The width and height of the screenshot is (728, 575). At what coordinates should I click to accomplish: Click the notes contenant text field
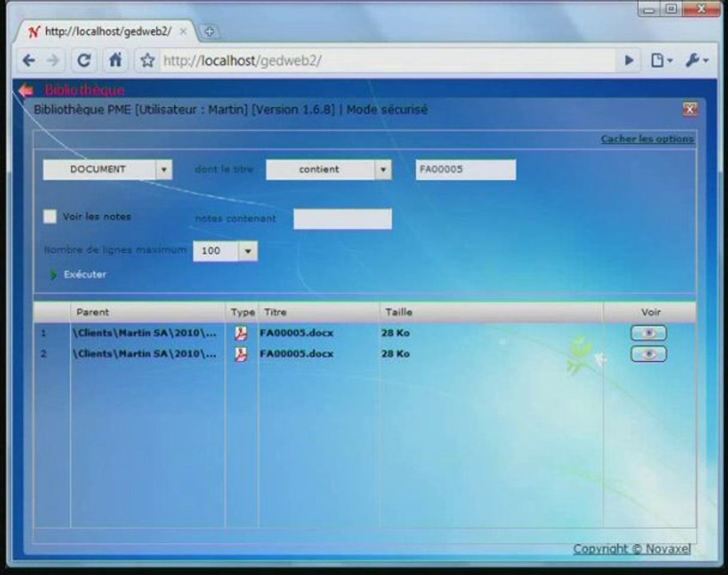[342, 219]
